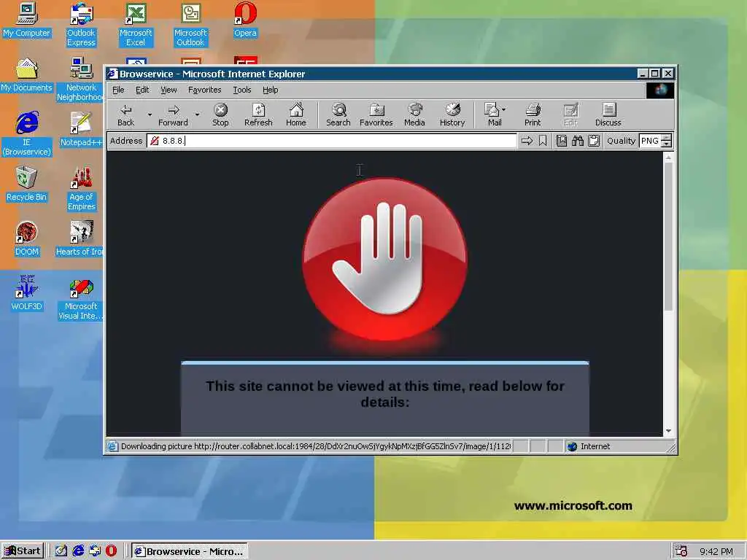Refresh the current page
This screenshot has height=560, width=747.
(258, 114)
